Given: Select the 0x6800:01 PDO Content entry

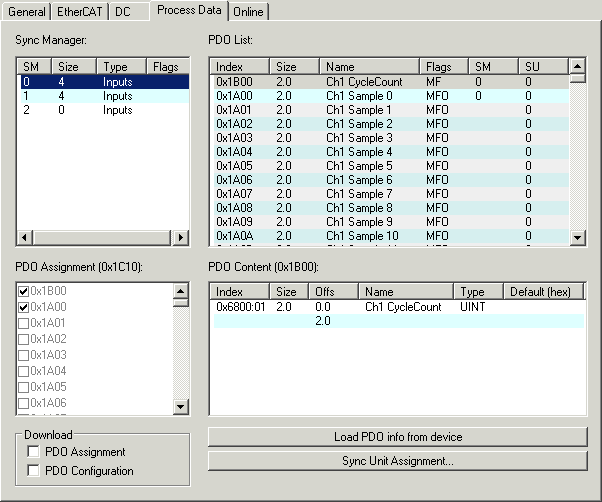Looking at the screenshot, I should (399, 307).
